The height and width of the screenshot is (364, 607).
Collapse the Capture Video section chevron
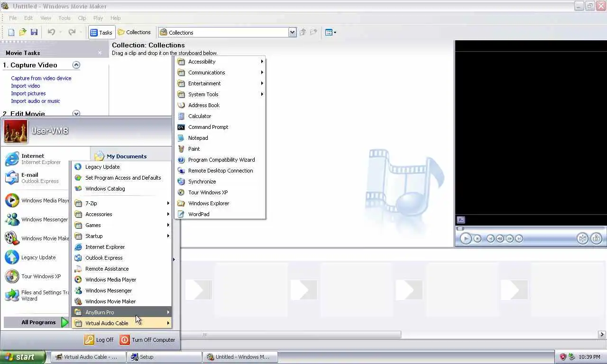76,65
